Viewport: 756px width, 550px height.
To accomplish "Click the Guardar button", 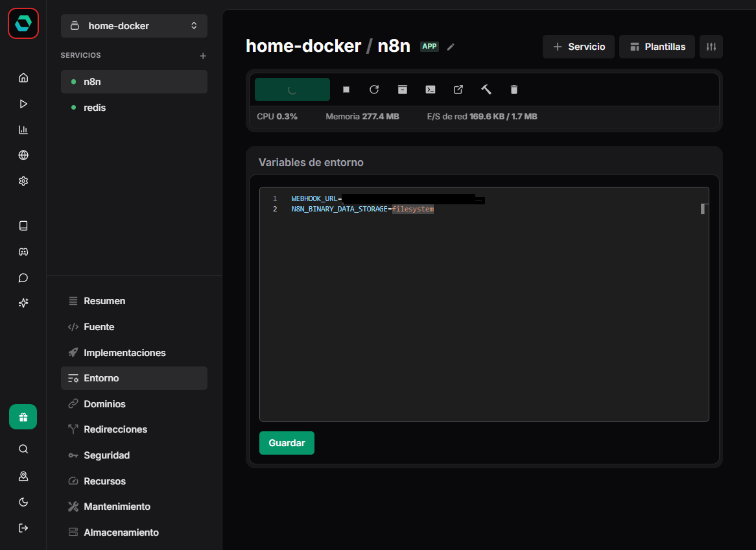I will pyautogui.click(x=287, y=443).
